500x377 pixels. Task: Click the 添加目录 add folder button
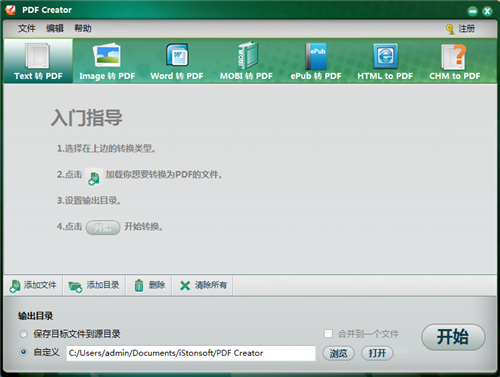click(x=94, y=285)
